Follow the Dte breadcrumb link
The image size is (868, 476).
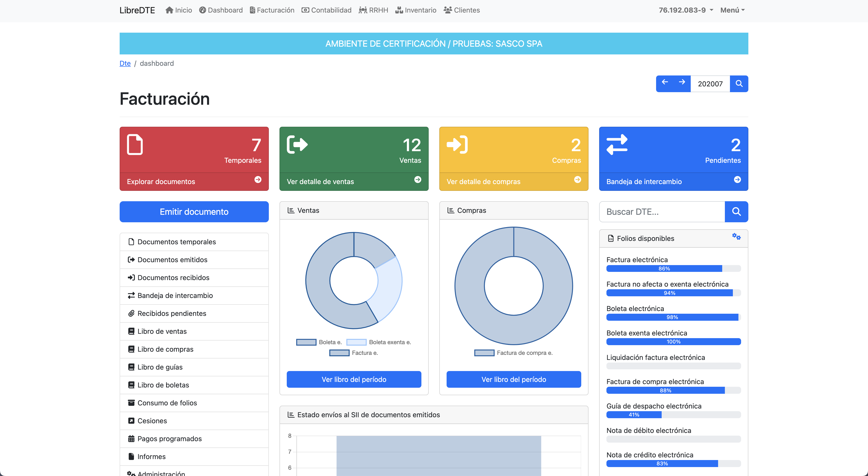pyautogui.click(x=125, y=63)
